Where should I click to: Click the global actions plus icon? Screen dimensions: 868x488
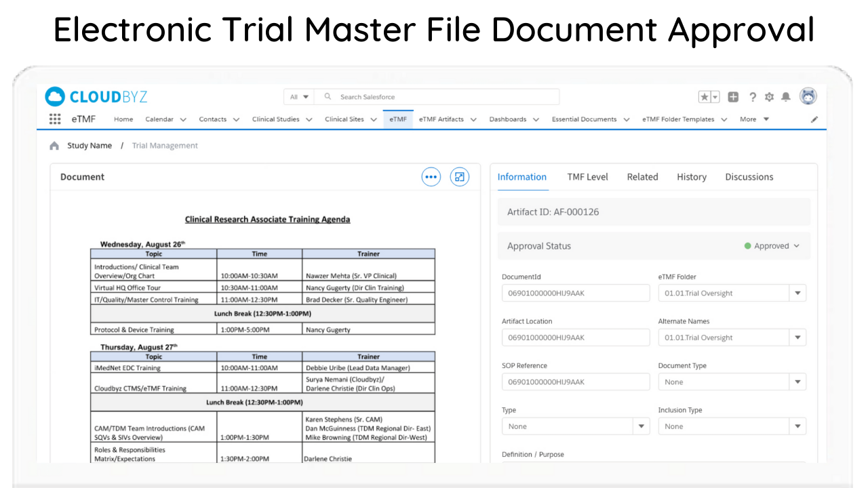tap(733, 97)
